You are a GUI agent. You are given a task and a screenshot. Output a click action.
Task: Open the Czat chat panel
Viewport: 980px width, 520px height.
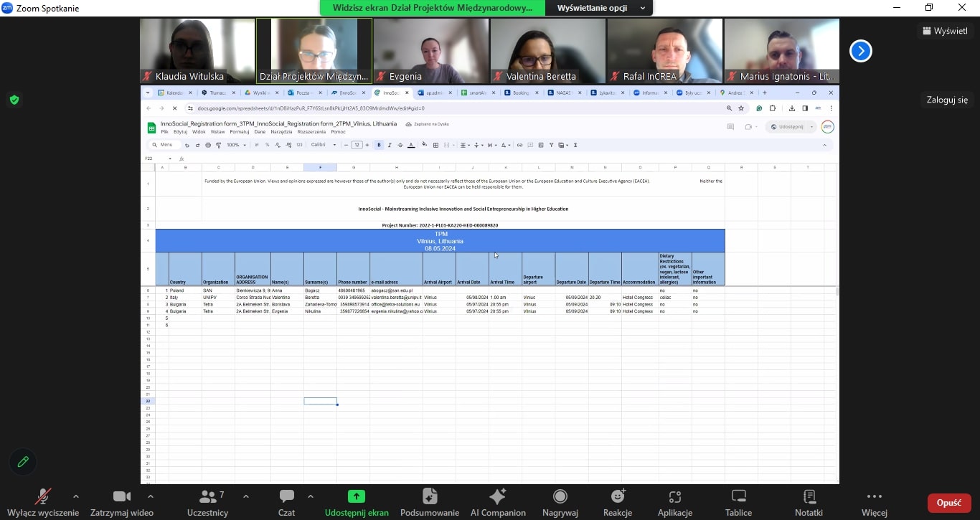click(x=287, y=502)
